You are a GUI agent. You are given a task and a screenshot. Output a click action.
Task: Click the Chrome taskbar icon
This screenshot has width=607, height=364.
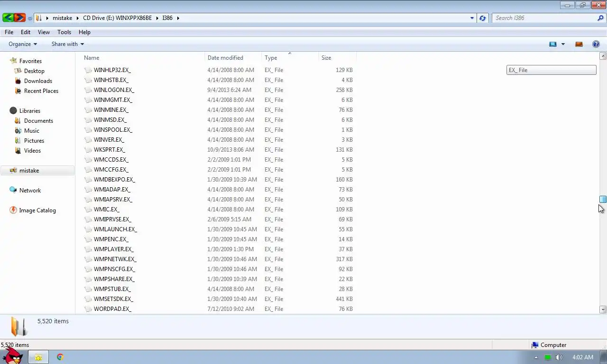click(60, 357)
